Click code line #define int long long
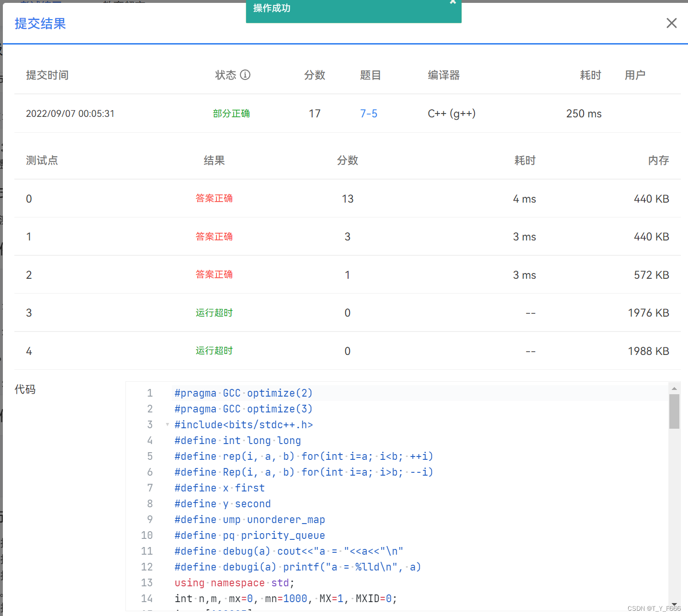This screenshot has height=616, width=688. pyautogui.click(x=238, y=441)
